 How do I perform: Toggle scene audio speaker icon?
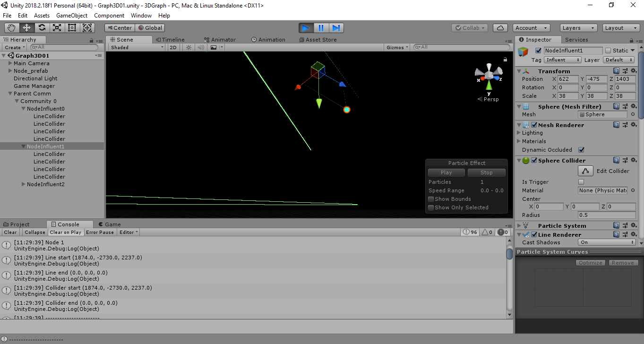(x=201, y=47)
